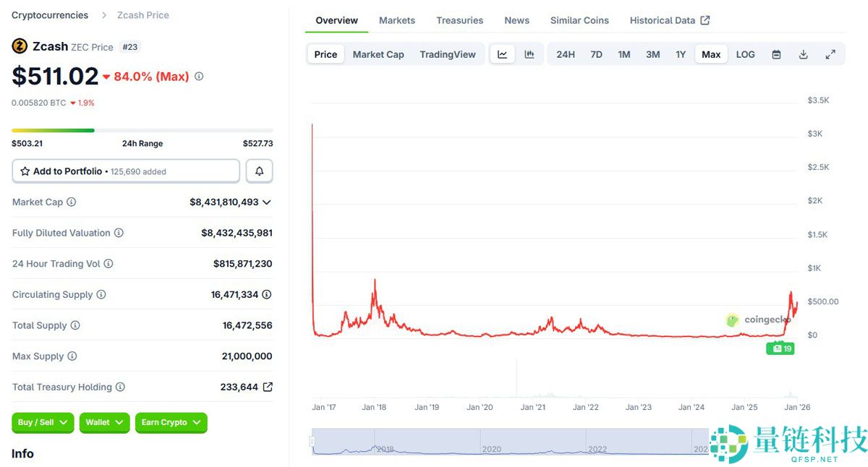Switch to the Markets tab
This screenshot has width=868, height=467.
(397, 20)
